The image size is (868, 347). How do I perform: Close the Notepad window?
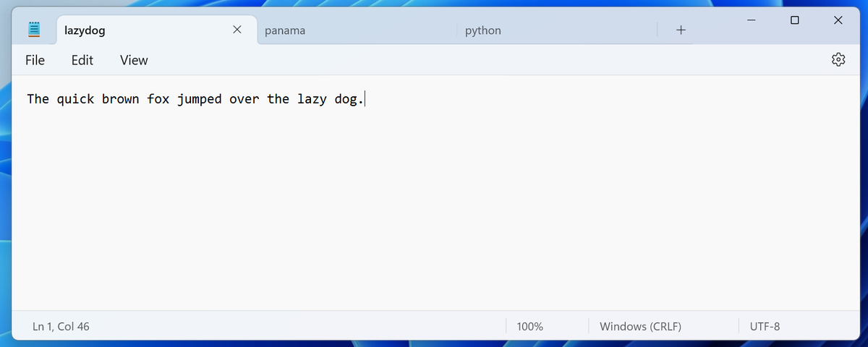[x=838, y=20]
